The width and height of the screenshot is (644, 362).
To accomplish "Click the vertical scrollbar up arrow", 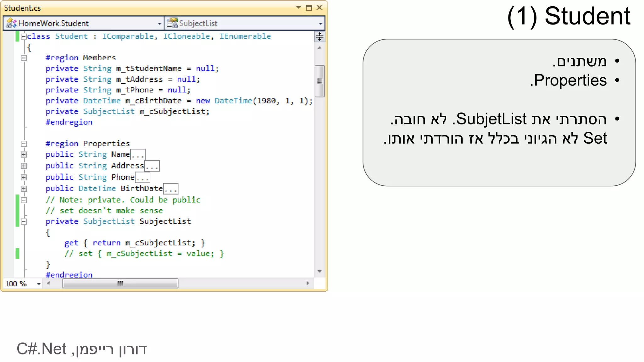I will pyautogui.click(x=319, y=48).
